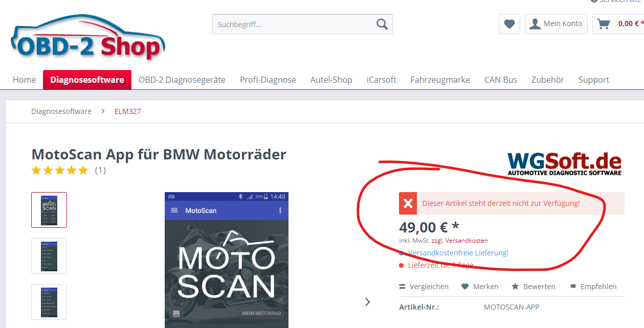Image resolution: width=644 pixels, height=328 pixels.
Task: Open the Versandkosten link
Action: [467, 241]
